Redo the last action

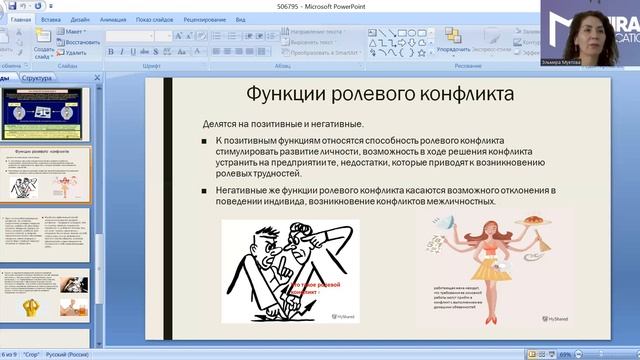pos(38,6)
